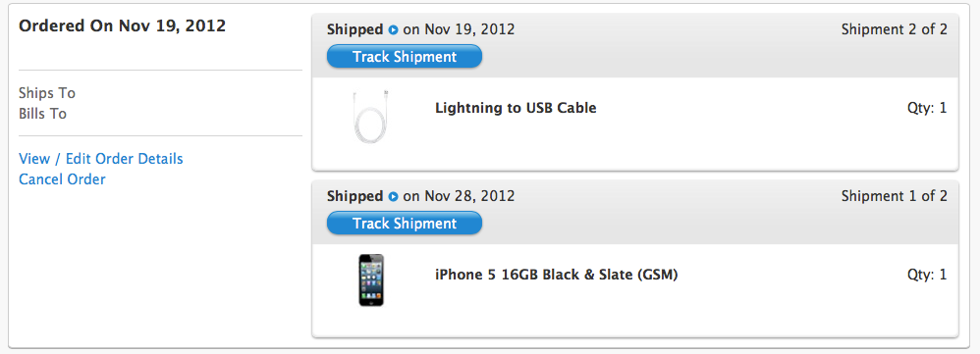The image size is (980, 354).
Task: Expand the Shipped status for Nov 28 shipment
Action: 354,196
